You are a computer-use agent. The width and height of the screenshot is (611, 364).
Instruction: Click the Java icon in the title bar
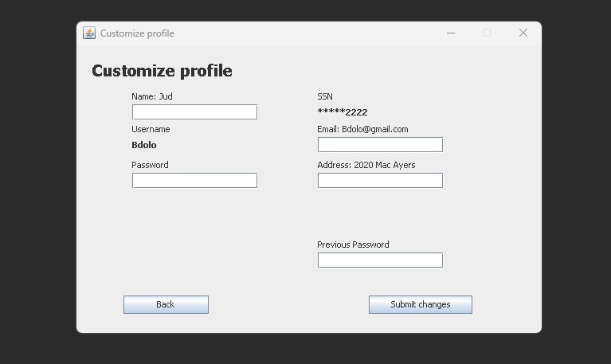tap(89, 33)
